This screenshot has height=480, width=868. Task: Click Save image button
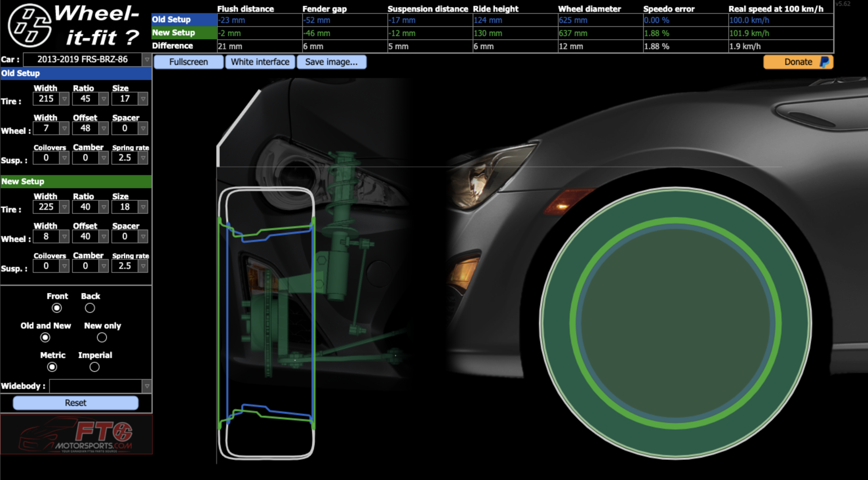(331, 62)
